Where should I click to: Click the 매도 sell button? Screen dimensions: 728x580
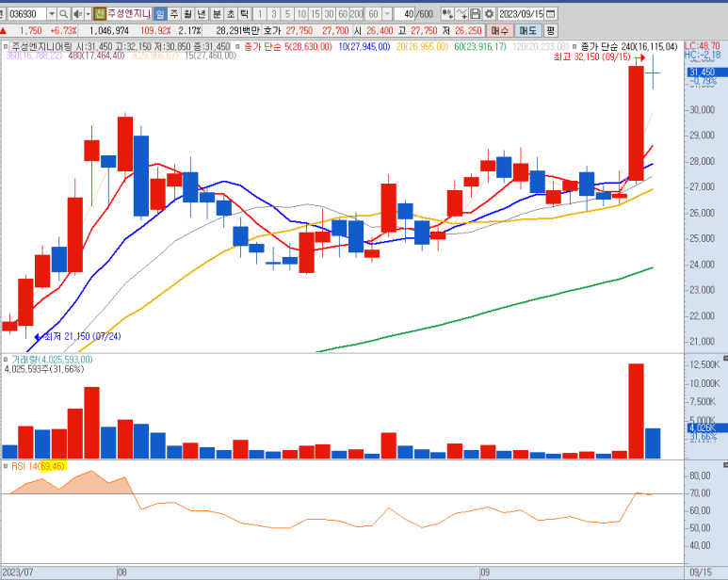pyautogui.click(x=528, y=31)
